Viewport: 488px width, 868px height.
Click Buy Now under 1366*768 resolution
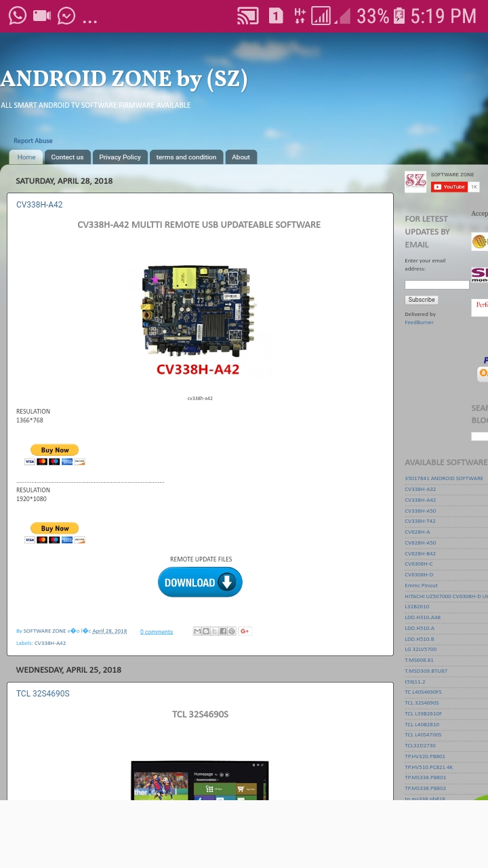(x=55, y=450)
